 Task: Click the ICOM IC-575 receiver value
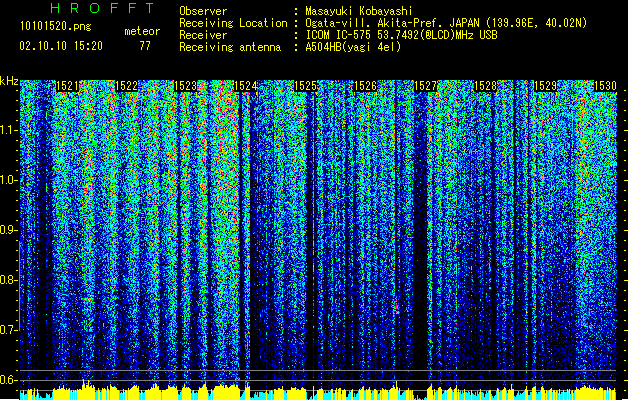402,35
